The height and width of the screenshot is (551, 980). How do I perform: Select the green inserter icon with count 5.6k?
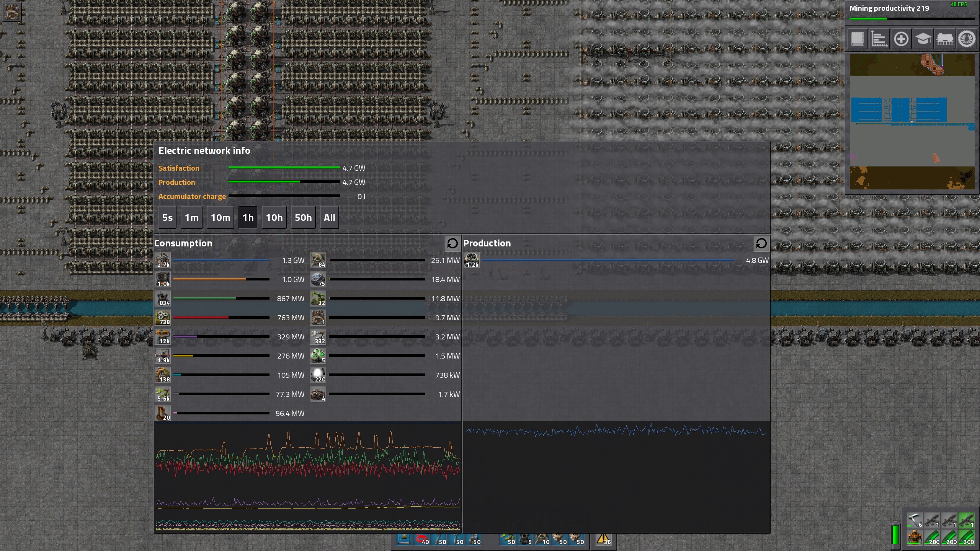click(x=163, y=394)
